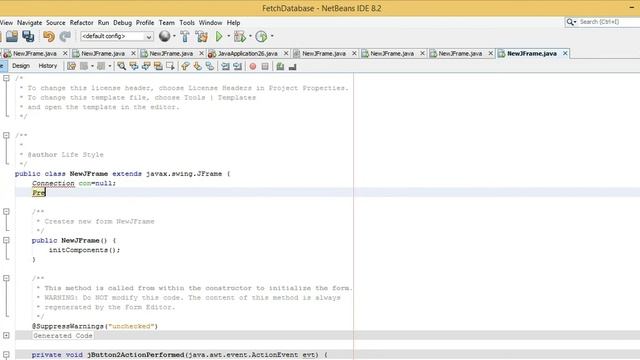Stop macro recording with the grey square icon
Viewport: 640px width, 360px height.
pyautogui.click(x=265, y=66)
